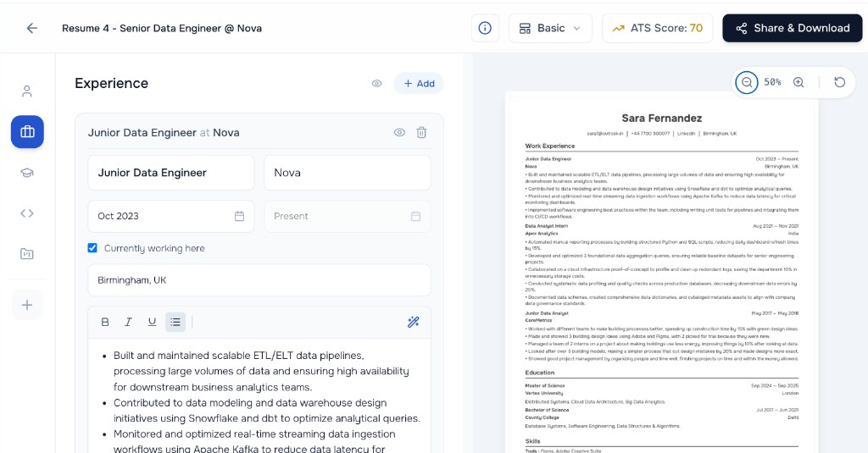Click the bullet starting 'Contributed to data modeling'
The width and height of the screenshot is (868, 453).
click(x=267, y=411)
